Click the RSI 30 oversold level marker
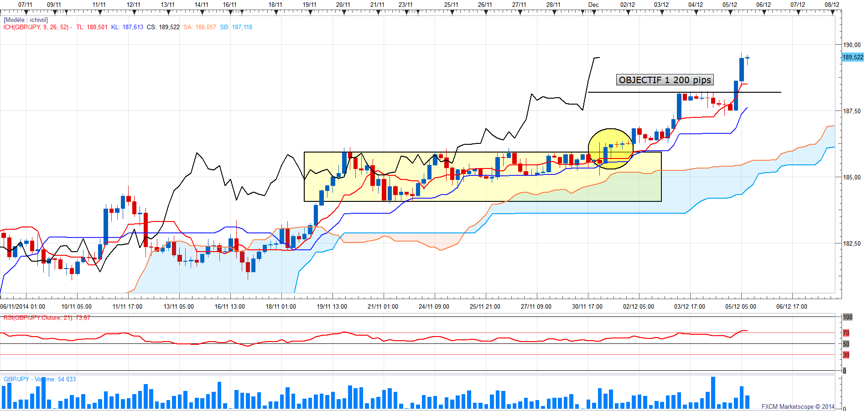The height and width of the screenshot is (411, 868). [x=846, y=355]
